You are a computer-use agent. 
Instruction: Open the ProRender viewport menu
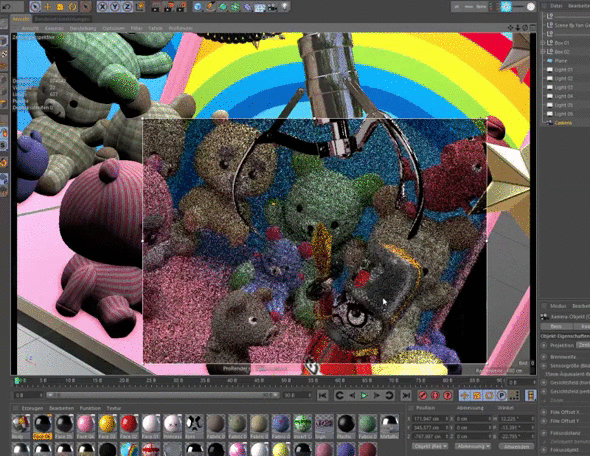(x=181, y=28)
